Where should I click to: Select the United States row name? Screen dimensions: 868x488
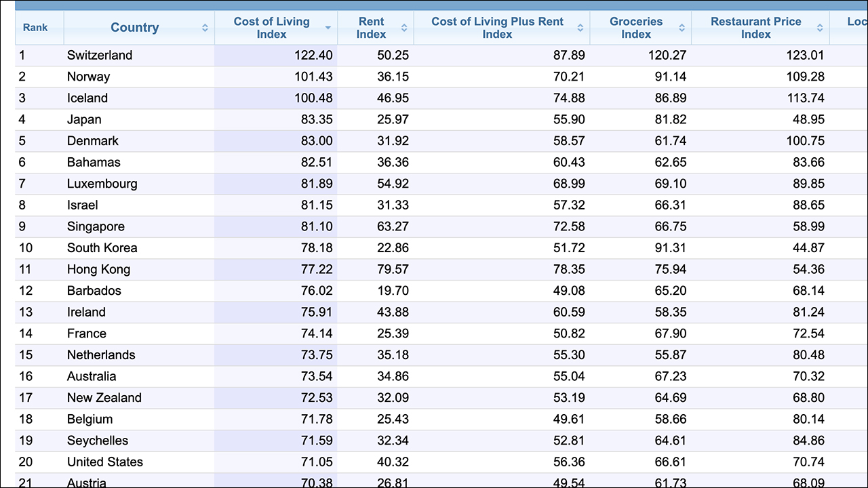point(105,462)
